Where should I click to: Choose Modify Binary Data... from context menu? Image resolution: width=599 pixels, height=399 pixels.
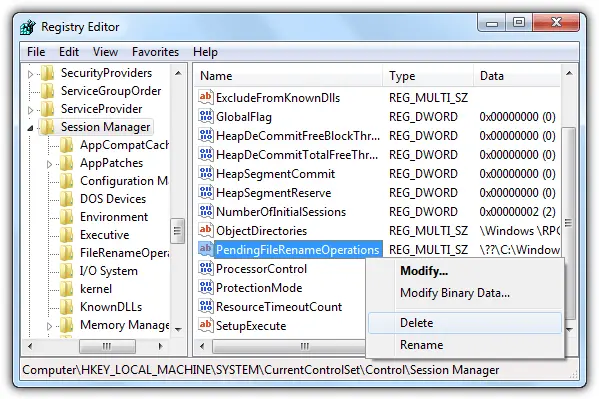465,293
